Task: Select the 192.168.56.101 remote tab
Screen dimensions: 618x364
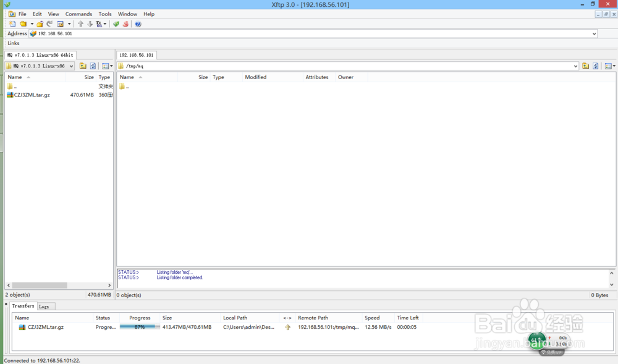Action: [137, 55]
